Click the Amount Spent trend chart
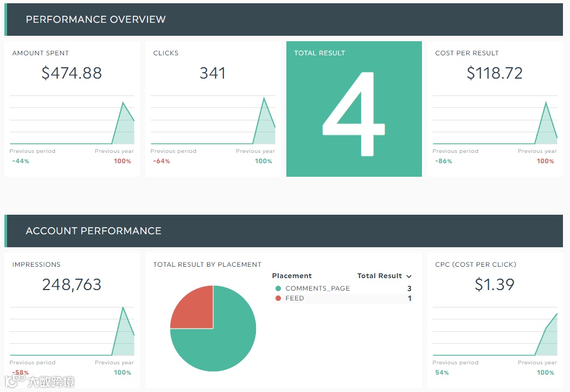 pyautogui.click(x=72, y=120)
